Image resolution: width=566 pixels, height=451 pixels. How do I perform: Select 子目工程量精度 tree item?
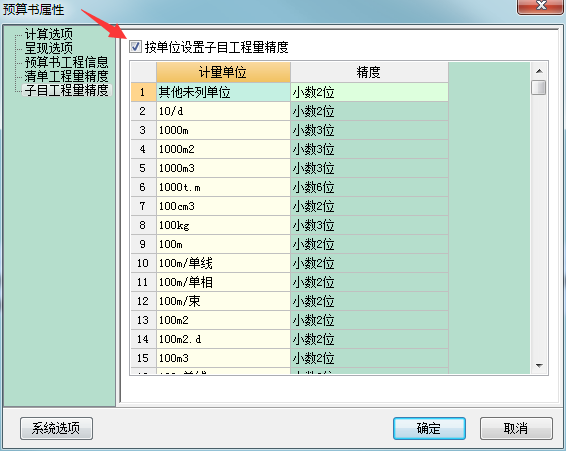[x=66, y=90]
